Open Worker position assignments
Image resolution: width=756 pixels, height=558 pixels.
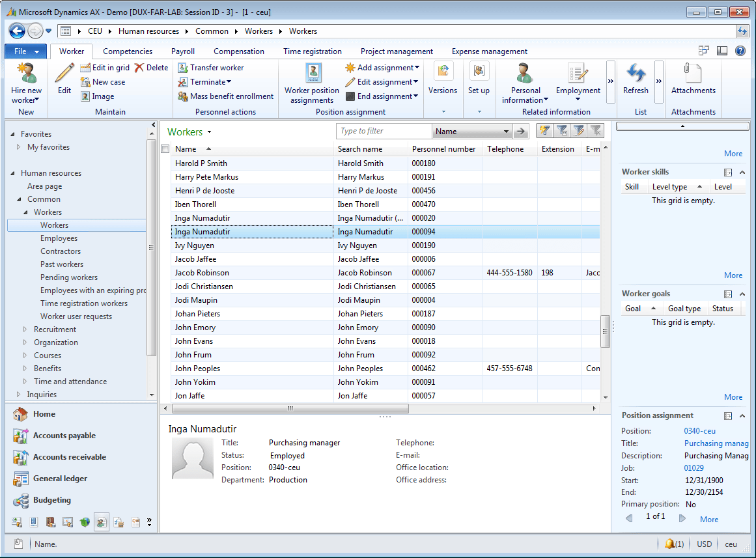point(312,83)
